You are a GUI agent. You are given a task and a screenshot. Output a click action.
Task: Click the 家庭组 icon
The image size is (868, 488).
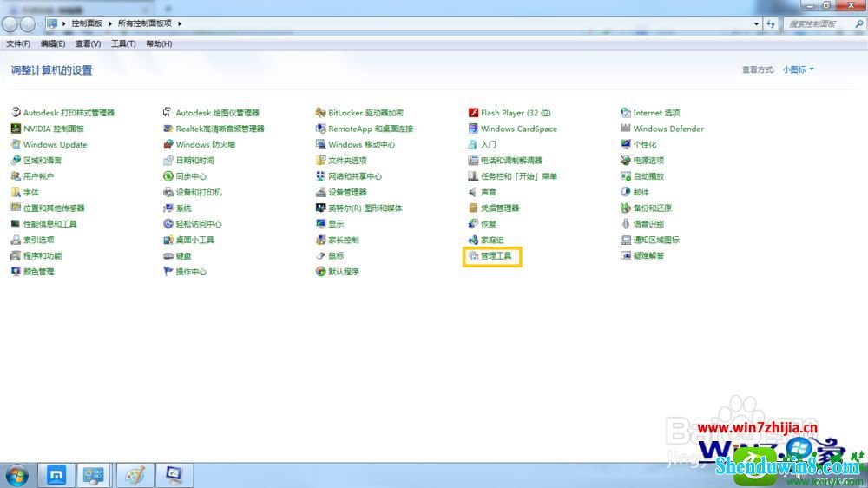[x=473, y=240]
